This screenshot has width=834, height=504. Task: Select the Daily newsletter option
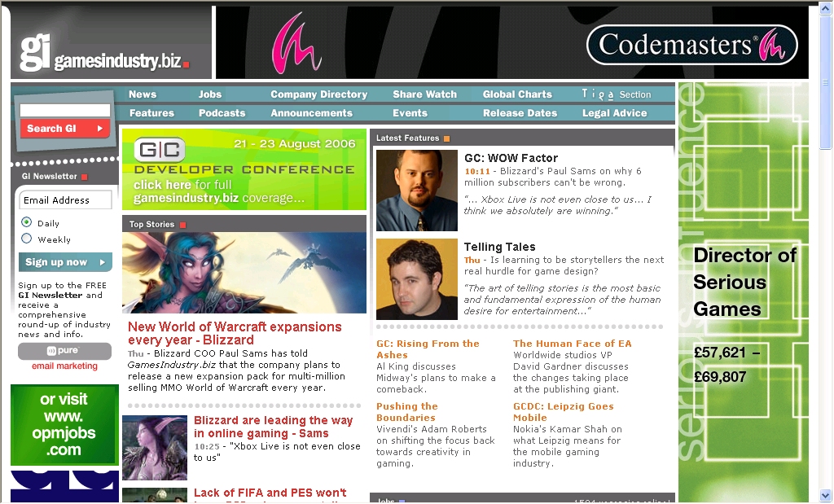coord(27,222)
